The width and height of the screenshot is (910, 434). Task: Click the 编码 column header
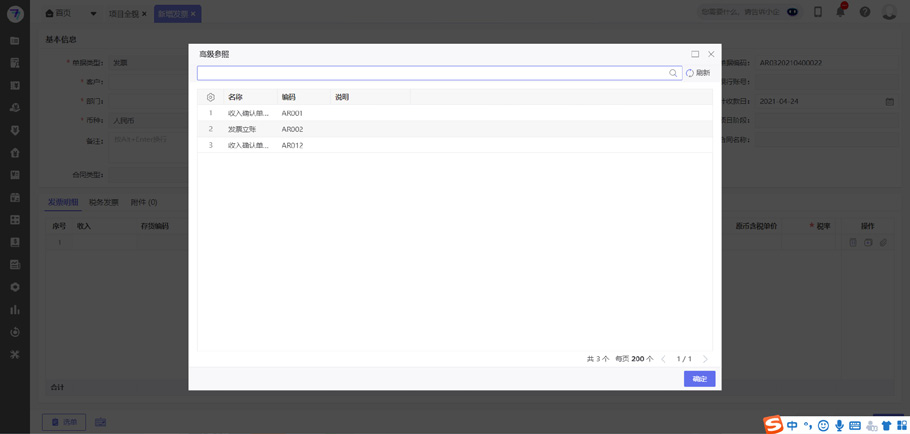pyautogui.click(x=289, y=97)
